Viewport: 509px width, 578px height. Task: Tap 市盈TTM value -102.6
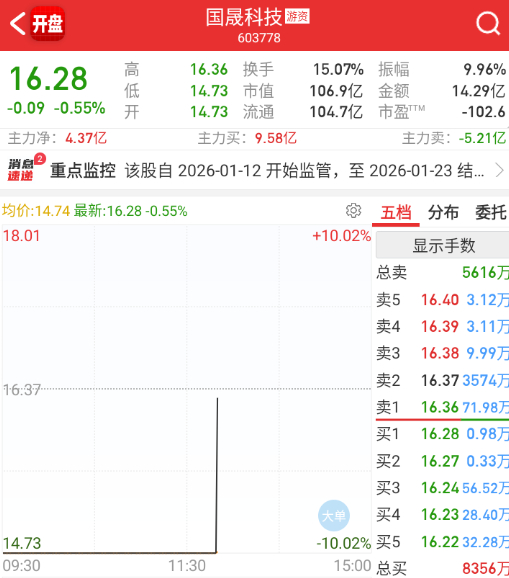484,112
